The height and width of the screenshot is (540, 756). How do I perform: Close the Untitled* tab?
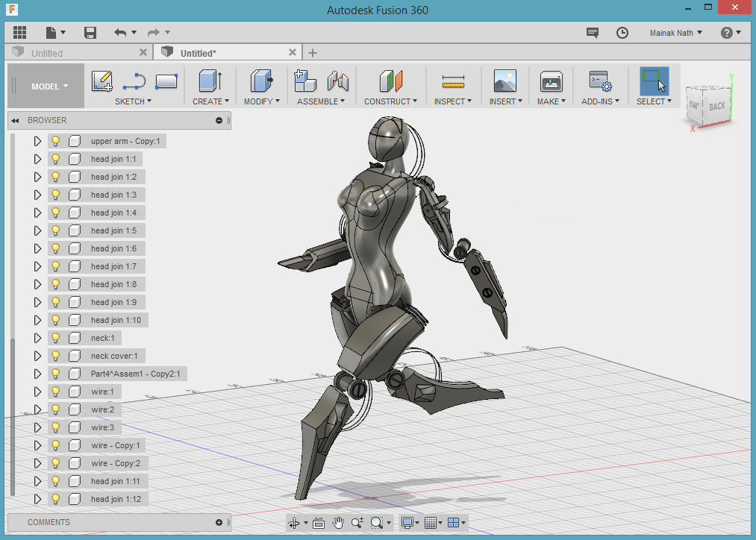point(293,52)
